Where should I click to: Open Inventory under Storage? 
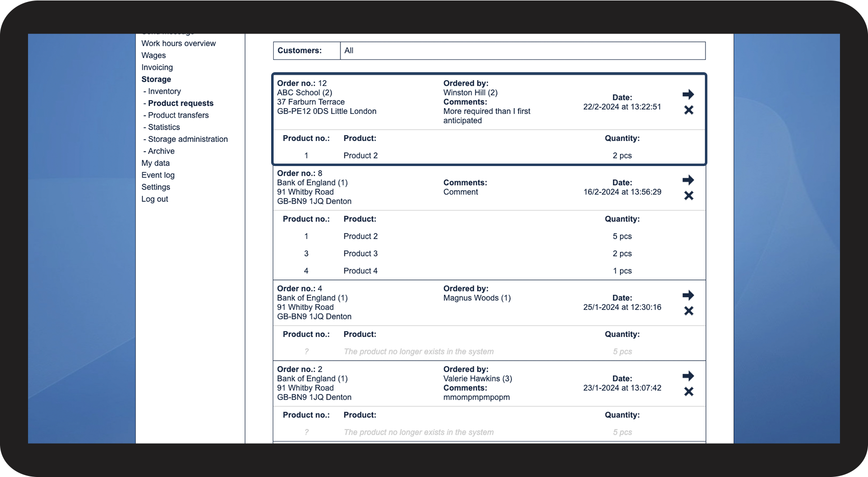tap(164, 91)
